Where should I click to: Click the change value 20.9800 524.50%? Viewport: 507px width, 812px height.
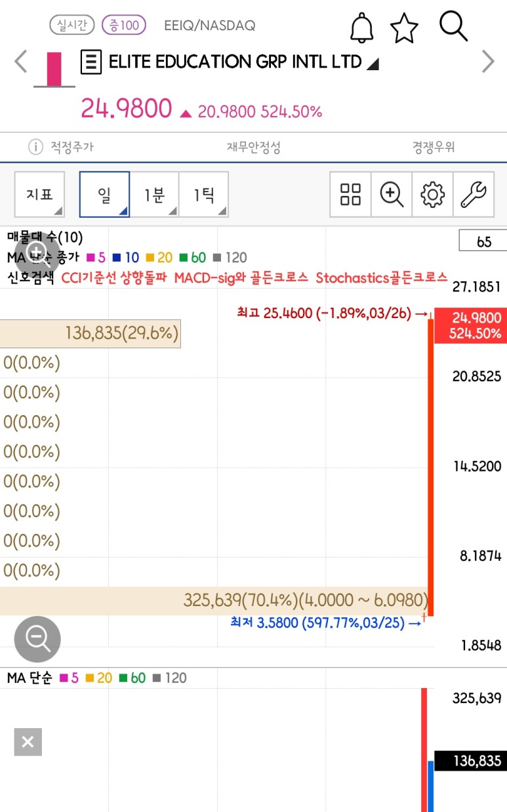260,112
